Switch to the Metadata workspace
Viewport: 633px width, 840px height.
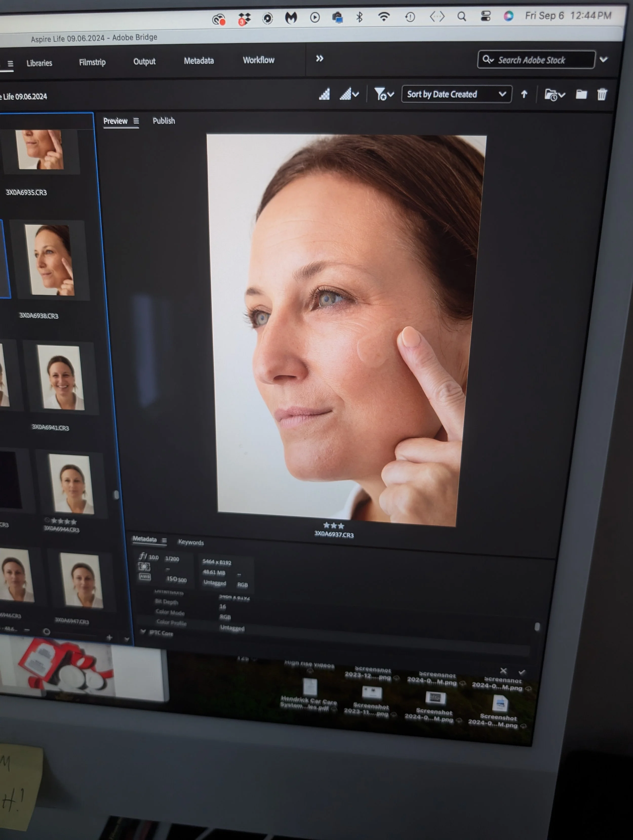click(199, 61)
